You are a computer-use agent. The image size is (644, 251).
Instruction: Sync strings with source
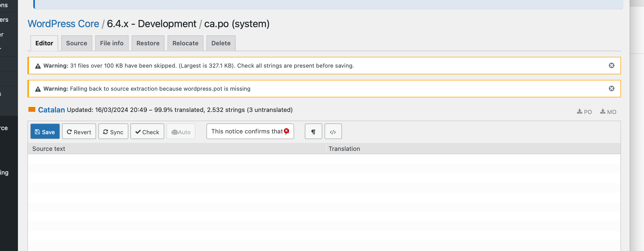113,132
